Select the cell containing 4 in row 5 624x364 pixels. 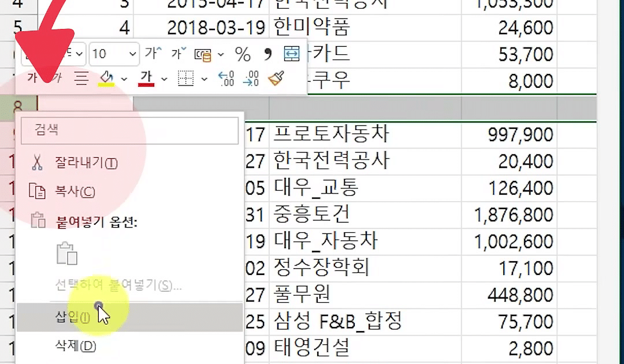tap(86, 28)
